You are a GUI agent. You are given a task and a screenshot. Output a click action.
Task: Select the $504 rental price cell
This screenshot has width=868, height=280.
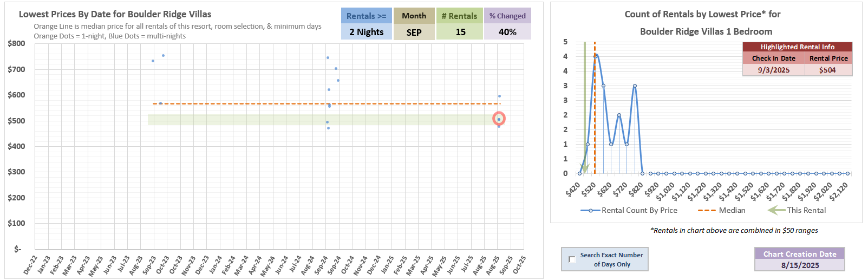pyautogui.click(x=828, y=70)
